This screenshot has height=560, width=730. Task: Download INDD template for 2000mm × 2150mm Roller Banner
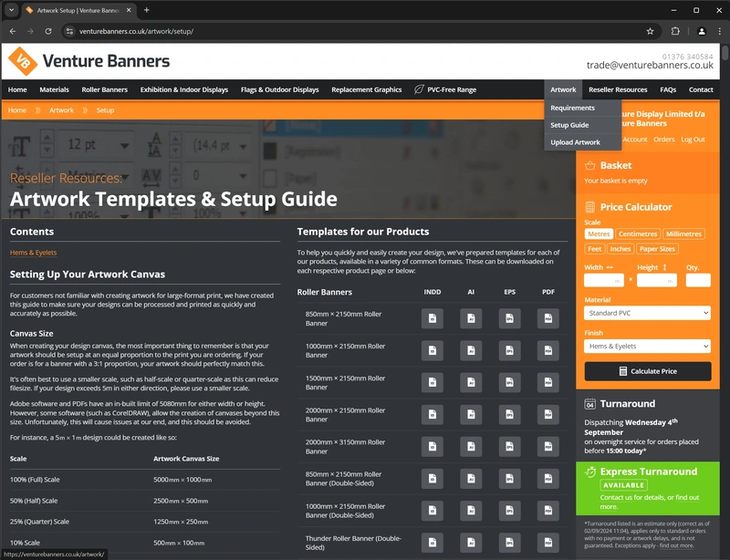(432, 414)
